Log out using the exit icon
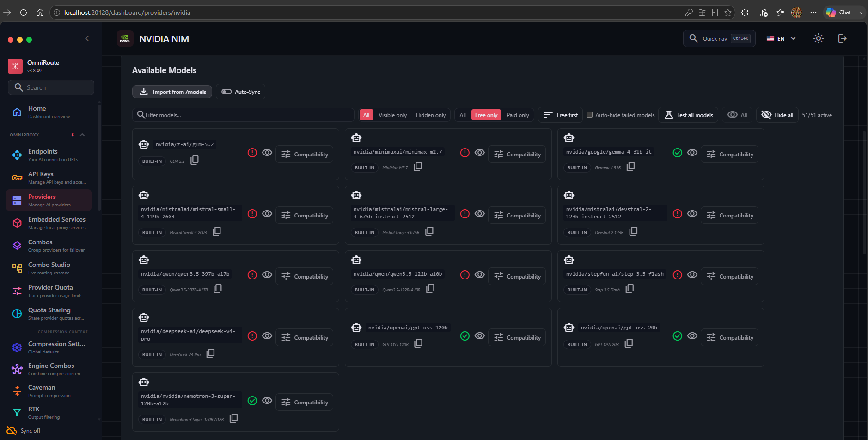This screenshot has height=440, width=868. pos(843,38)
